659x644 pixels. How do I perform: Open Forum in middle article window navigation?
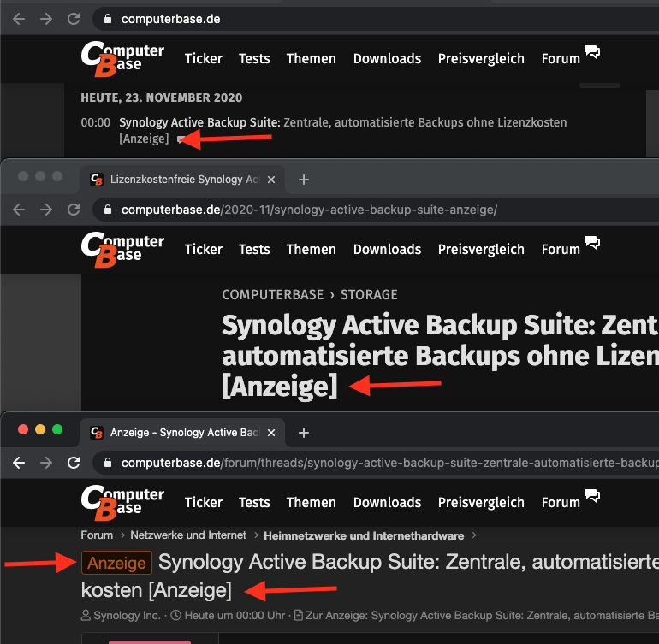point(561,249)
